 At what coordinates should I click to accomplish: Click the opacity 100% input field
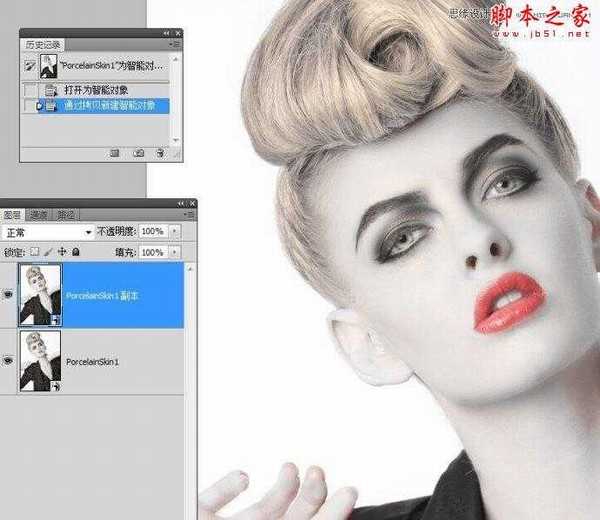[153, 231]
